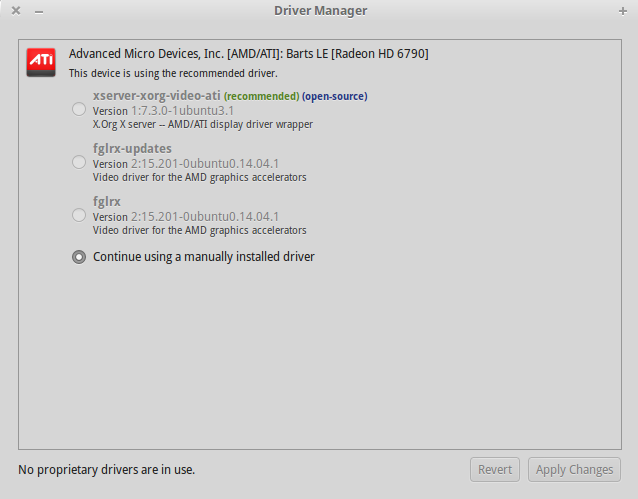Pick the plain fglrx driver radio button

click(79, 215)
